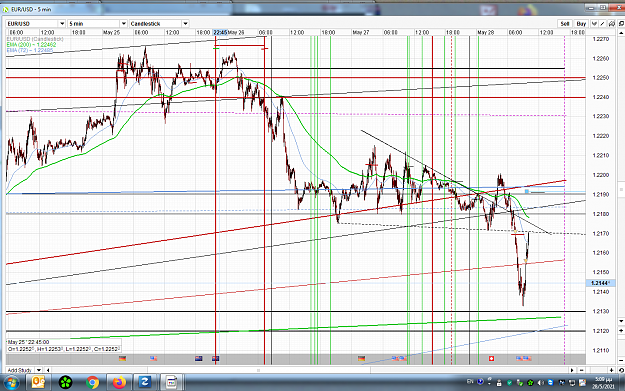Click the left scroll arrow of time scrollbar

coord(48,370)
